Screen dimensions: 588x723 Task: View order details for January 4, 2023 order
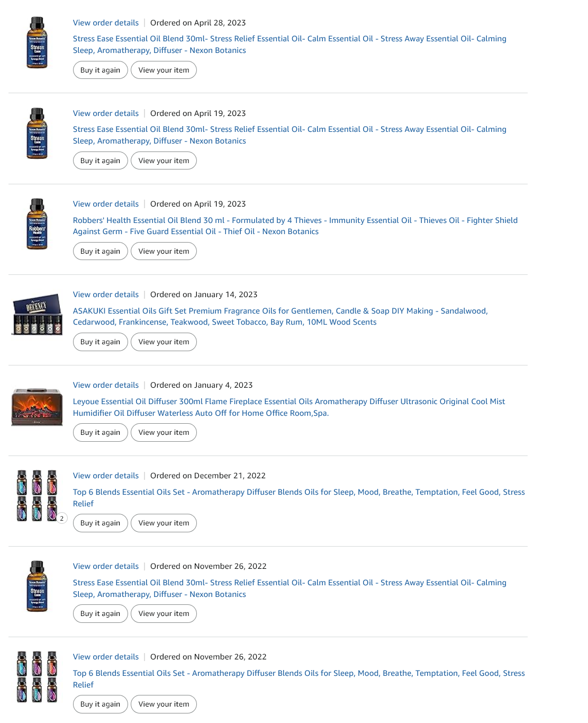tap(106, 385)
